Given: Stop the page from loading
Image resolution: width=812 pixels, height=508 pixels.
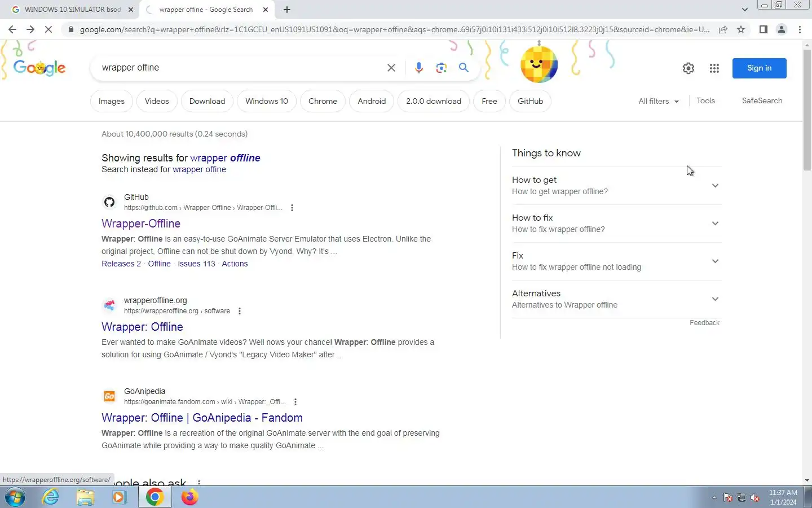Looking at the screenshot, I should pos(48,29).
